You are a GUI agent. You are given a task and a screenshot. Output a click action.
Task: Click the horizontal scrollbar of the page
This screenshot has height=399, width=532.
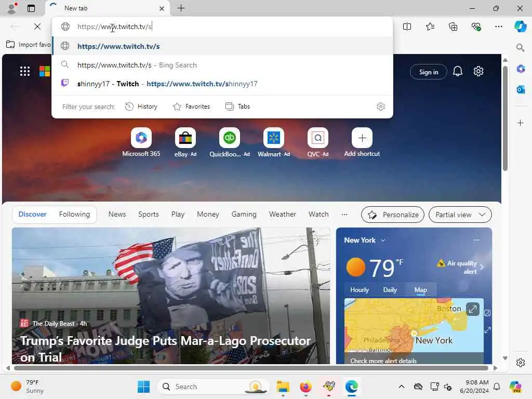coord(251,368)
